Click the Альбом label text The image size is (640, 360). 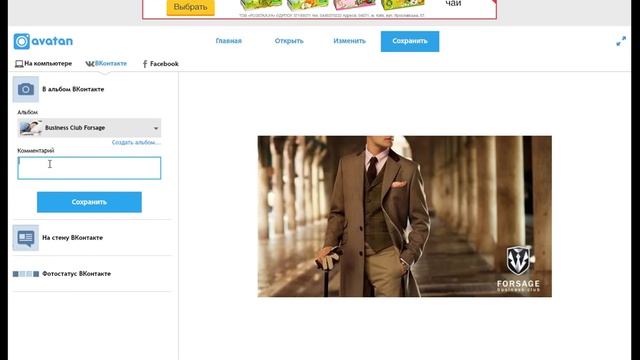coord(27,112)
